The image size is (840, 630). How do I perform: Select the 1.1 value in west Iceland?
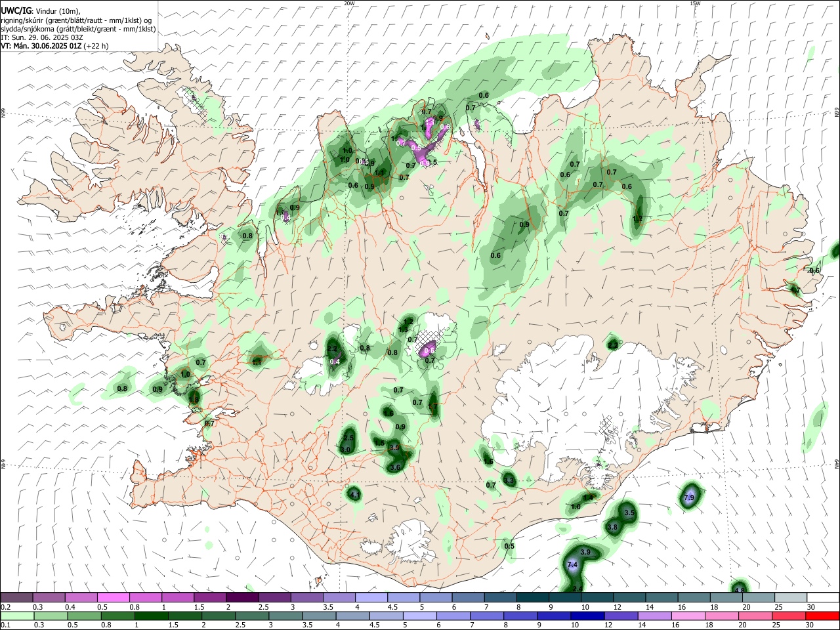(257, 361)
